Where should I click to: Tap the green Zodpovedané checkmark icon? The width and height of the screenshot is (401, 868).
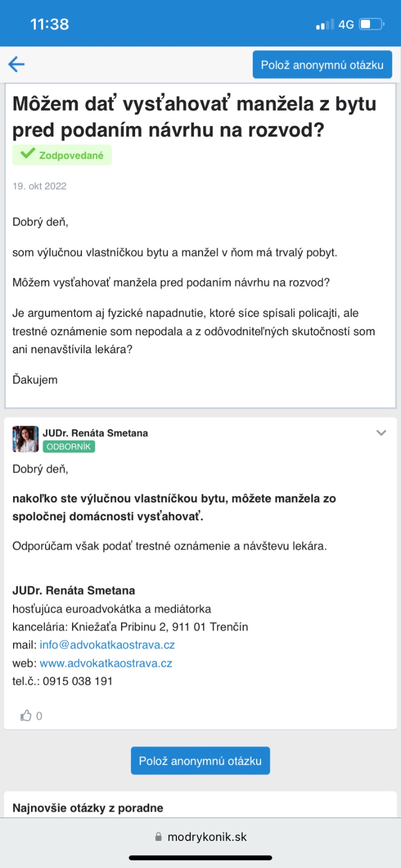(x=27, y=154)
